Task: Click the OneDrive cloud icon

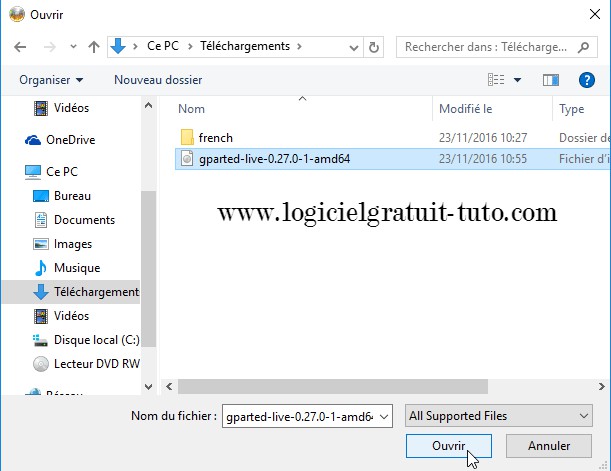Action: [x=33, y=140]
